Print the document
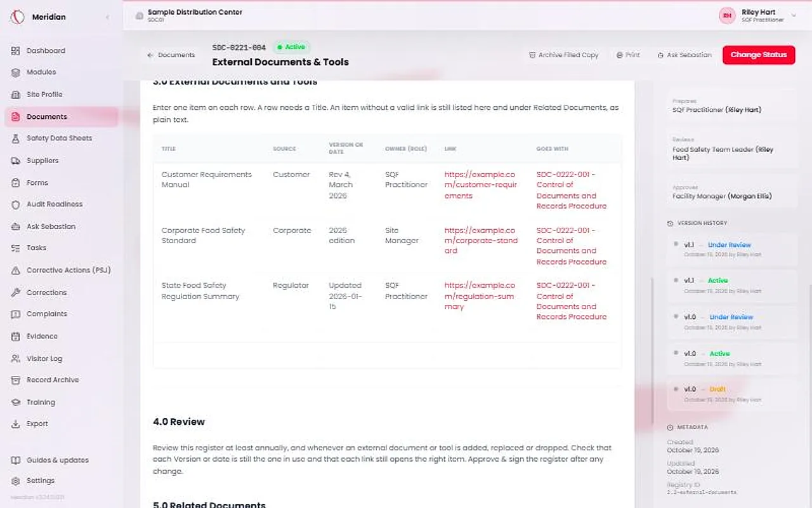 628,55
